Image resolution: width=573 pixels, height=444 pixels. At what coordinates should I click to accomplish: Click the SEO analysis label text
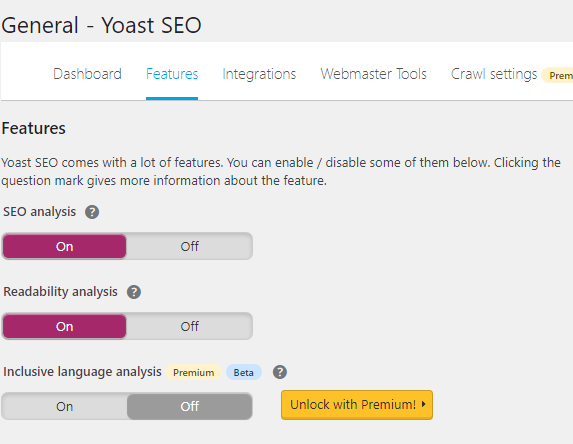coord(39,212)
